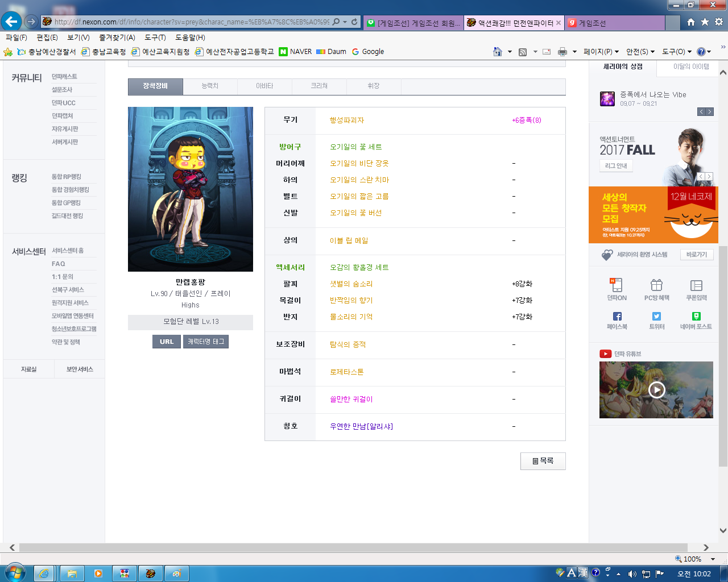Expand the home button dropdown arrow

510,52
